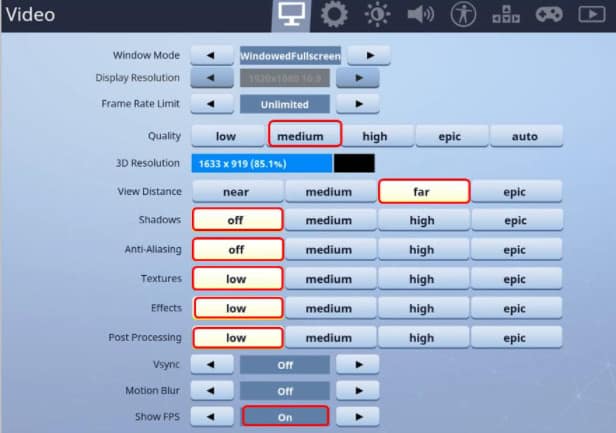This screenshot has width=616, height=433.
Task: Open the keyboard Input bindings icon tab
Action: pos(506,15)
